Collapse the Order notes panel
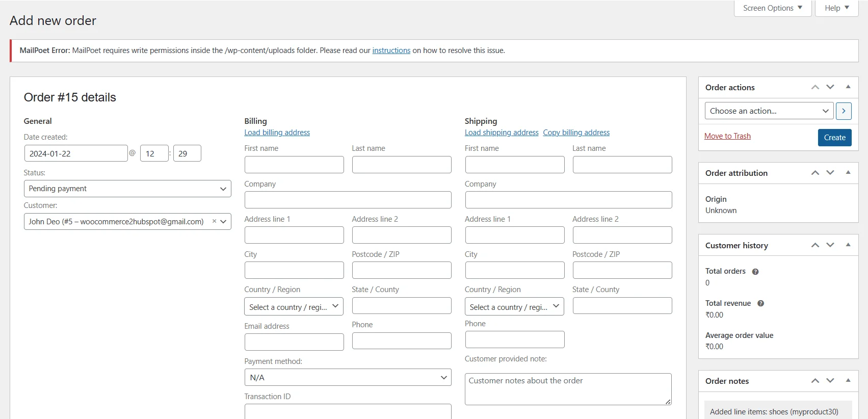Screen dimensions: 868x419 pyautogui.click(x=848, y=381)
